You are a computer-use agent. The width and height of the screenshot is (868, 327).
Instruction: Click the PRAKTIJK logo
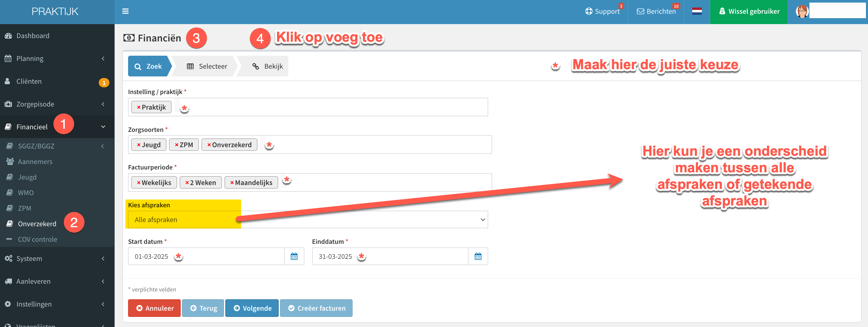click(x=55, y=11)
